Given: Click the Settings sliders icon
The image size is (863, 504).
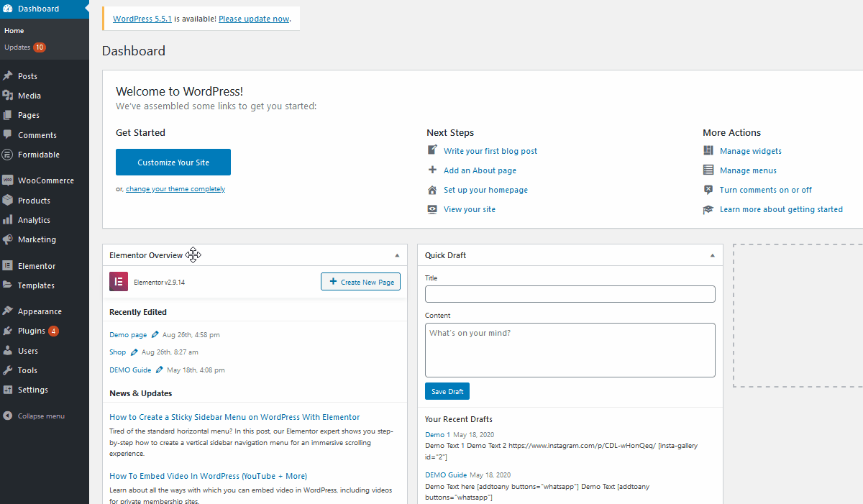Looking at the screenshot, I should tap(8, 390).
